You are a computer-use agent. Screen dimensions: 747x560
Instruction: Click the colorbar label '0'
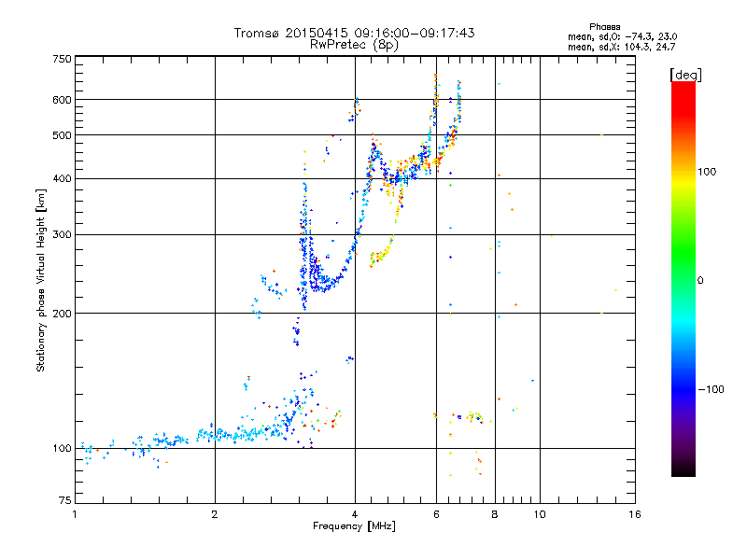click(700, 281)
